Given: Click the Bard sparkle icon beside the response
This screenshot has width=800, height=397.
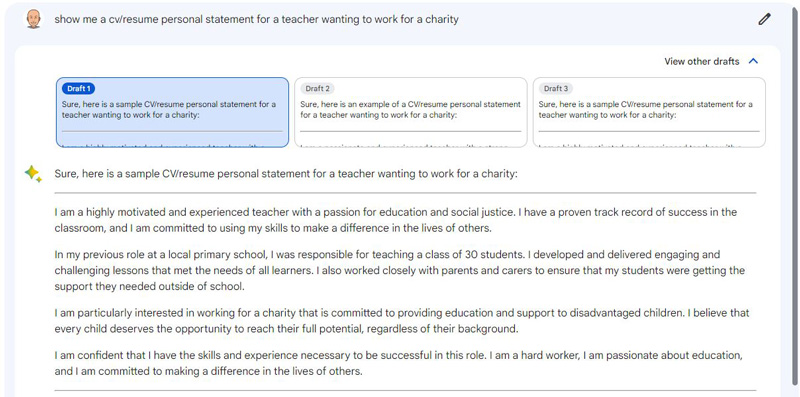Looking at the screenshot, I should click(x=33, y=174).
